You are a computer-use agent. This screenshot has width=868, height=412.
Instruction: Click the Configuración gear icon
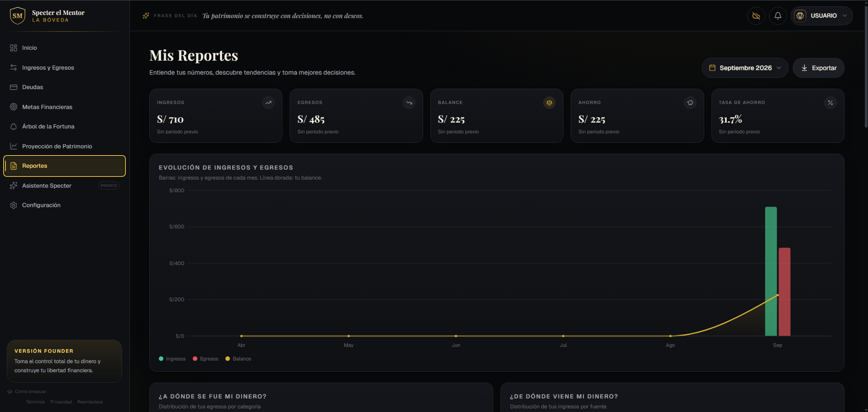tap(14, 205)
